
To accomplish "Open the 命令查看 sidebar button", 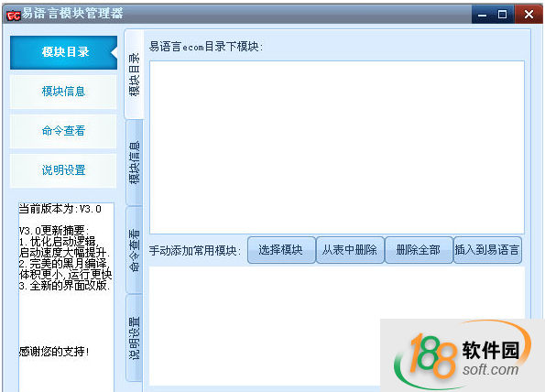I will [x=63, y=131].
